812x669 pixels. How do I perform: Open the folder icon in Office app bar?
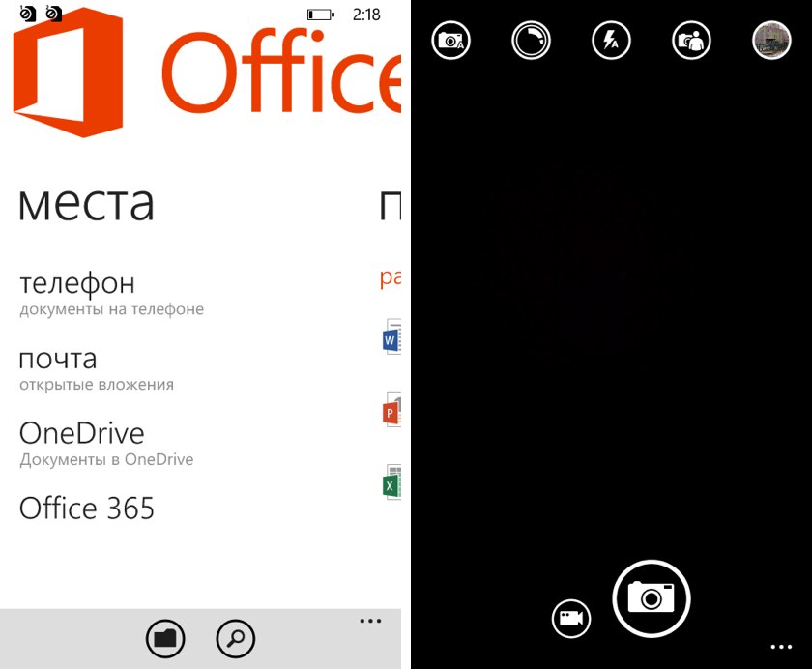(x=165, y=638)
